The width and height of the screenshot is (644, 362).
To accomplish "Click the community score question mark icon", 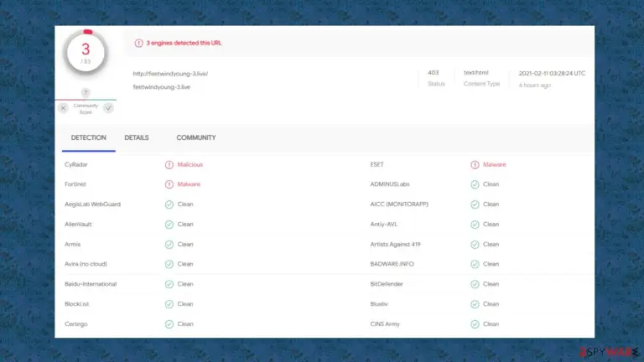I will pyautogui.click(x=86, y=93).
